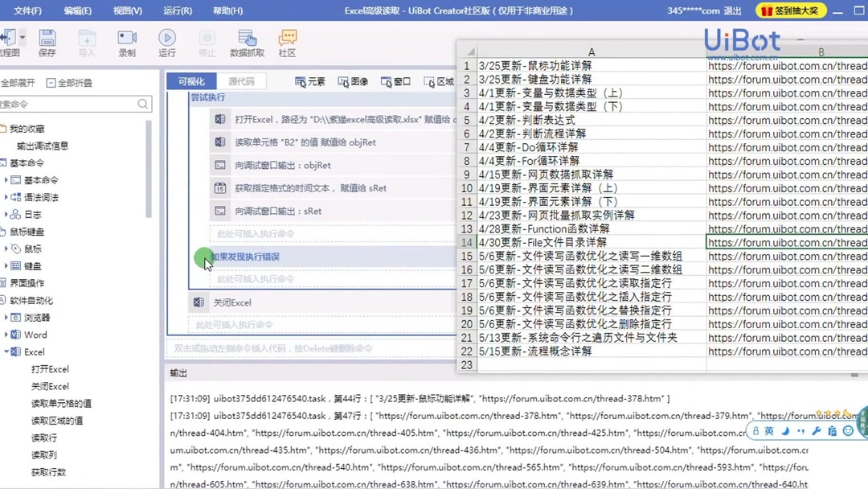
Task: Open the 文件(F) menu
Action: [x=27, y=10]
